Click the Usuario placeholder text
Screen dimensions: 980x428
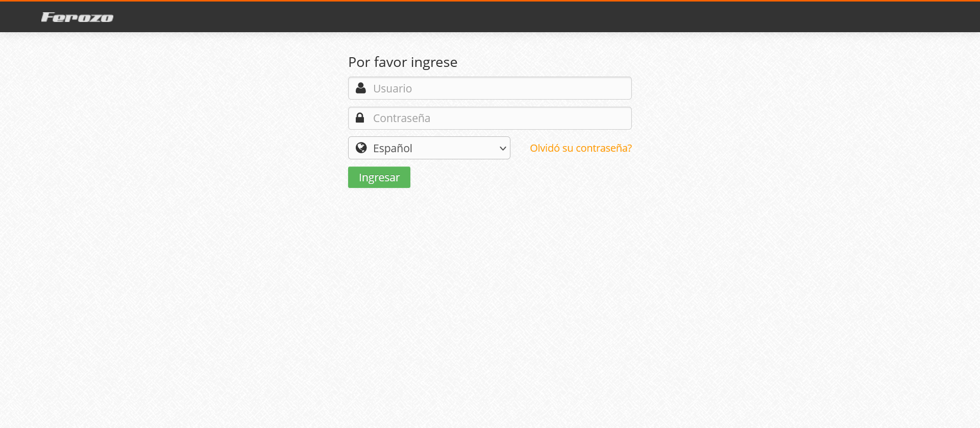pyautogui.click(x=393, y=88)
